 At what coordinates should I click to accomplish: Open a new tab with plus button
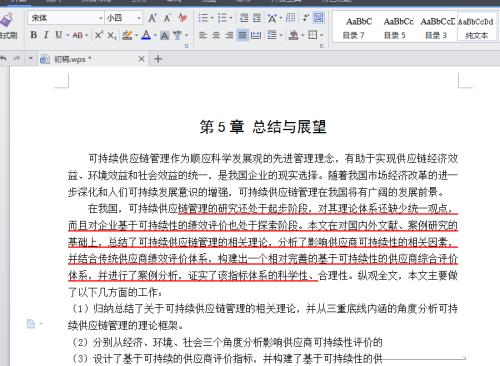pos(158,59)
